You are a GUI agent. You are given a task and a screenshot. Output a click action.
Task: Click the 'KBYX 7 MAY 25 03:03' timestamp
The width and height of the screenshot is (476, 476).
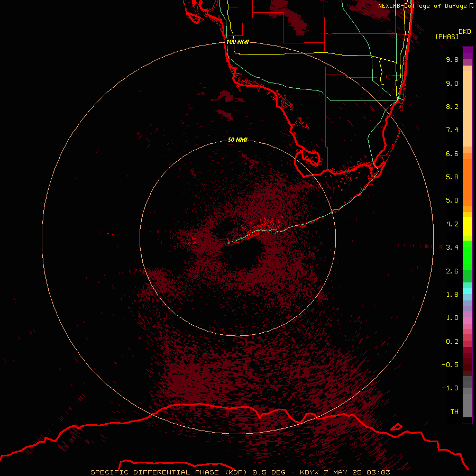(345, 472)
